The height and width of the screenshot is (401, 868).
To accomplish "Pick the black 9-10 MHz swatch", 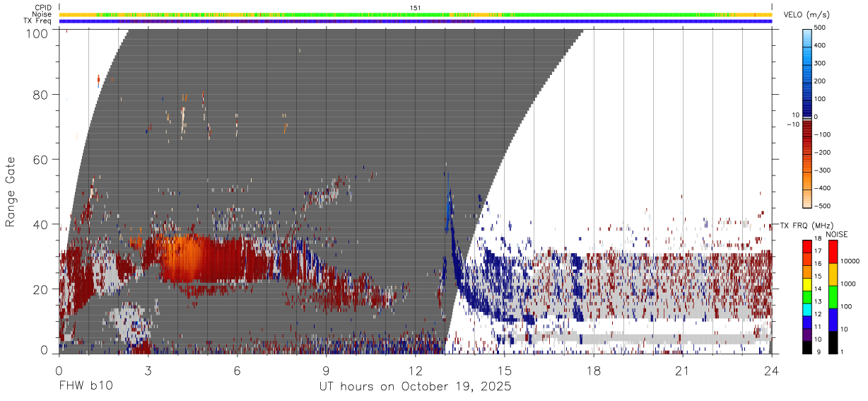I will click(x=807, y=347).
